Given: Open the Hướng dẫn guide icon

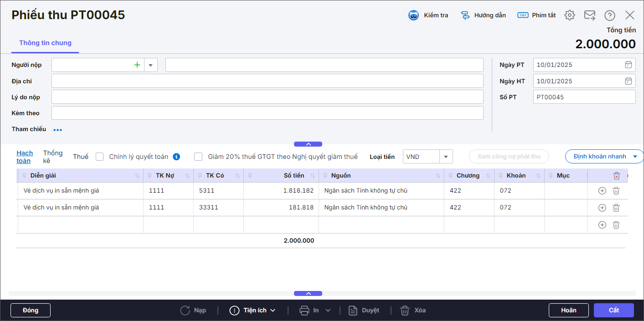Looking at the screenshot, I should pos(465,15).
